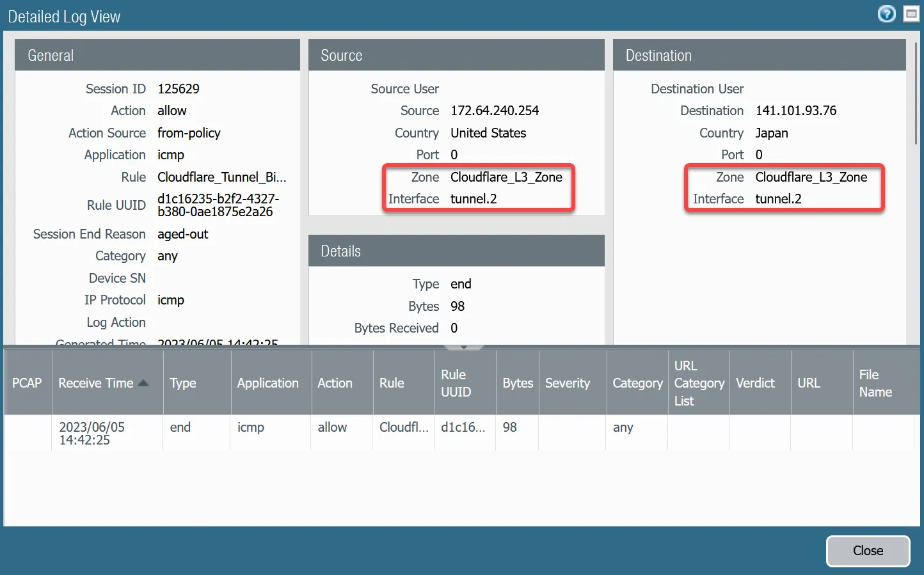Click the Close button

(x=868, y=551)
